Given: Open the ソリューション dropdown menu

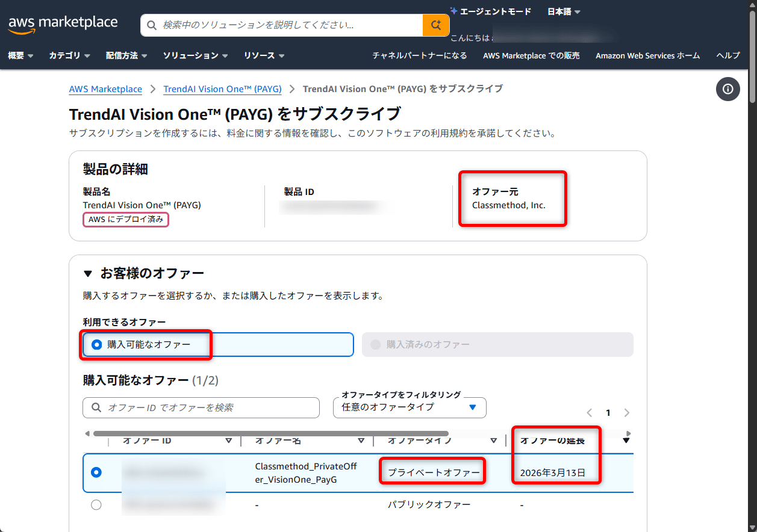Looking at the screenshot, I should coord(195,55).
